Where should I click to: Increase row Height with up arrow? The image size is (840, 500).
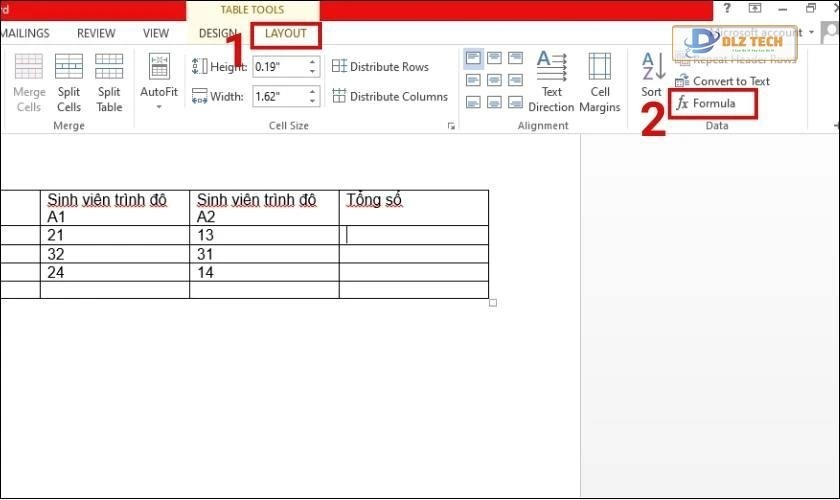(313, 62)
